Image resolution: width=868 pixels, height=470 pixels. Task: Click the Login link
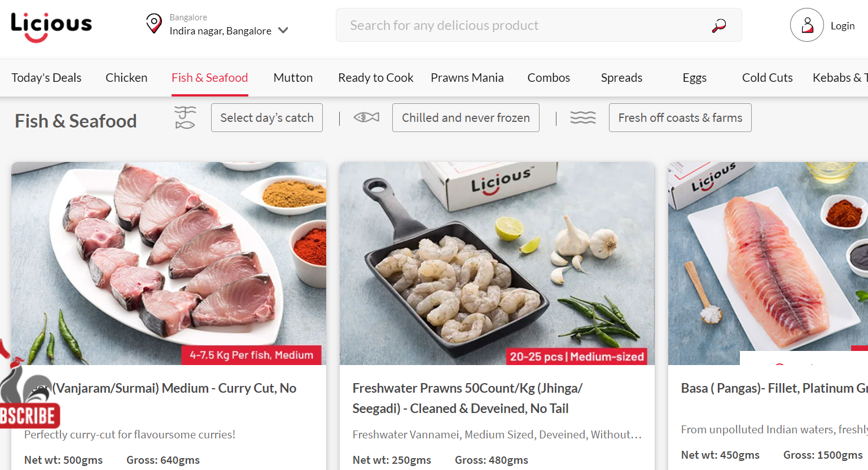(x=842, y=26)
